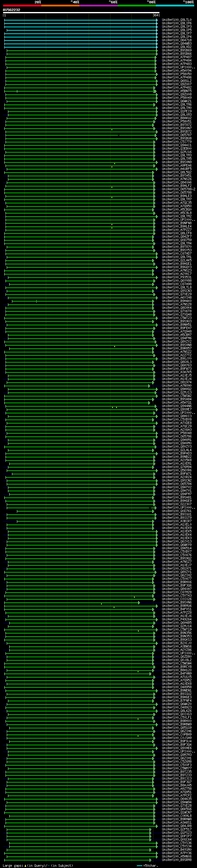Select the AV562232 query name
The image size is (197, 868).
pyautogui.click(x=11, y=10)
